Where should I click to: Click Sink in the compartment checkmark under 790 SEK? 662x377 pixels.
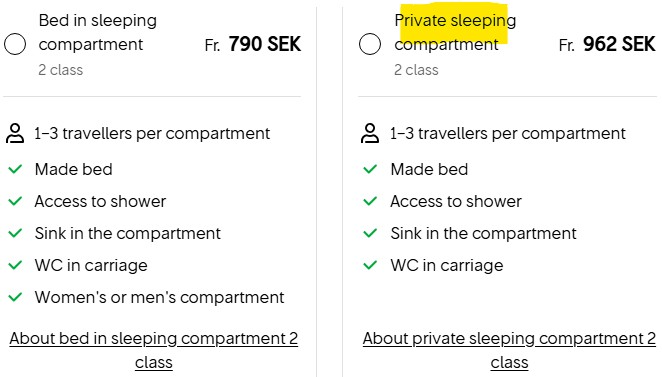[x=15, y=233]
